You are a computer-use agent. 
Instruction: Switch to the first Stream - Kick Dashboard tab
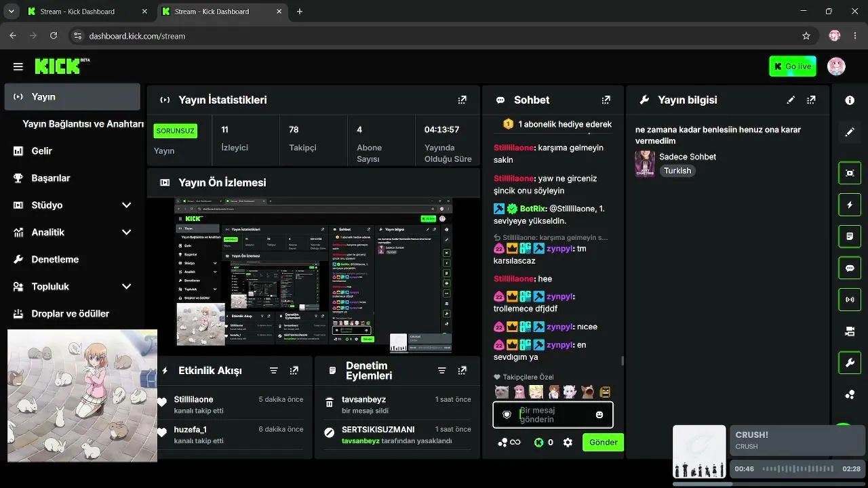87,12
